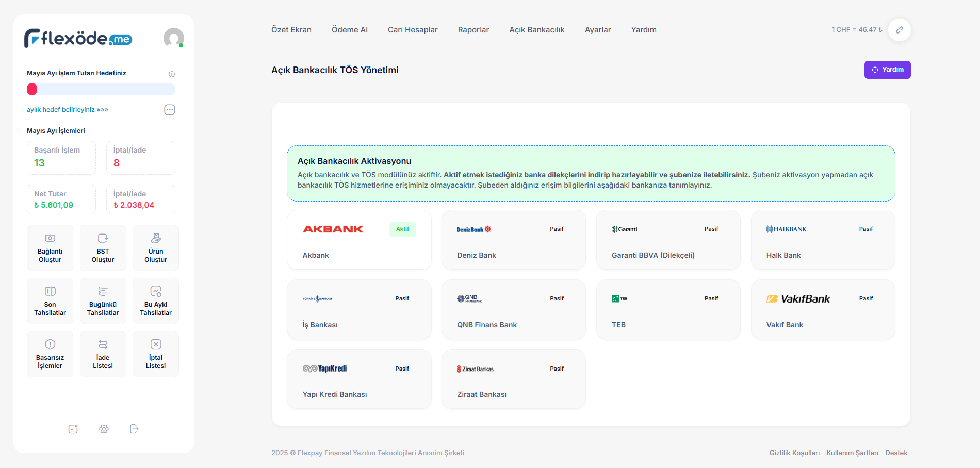
Task: Select the Garanti logo
Action: point(625,229)
